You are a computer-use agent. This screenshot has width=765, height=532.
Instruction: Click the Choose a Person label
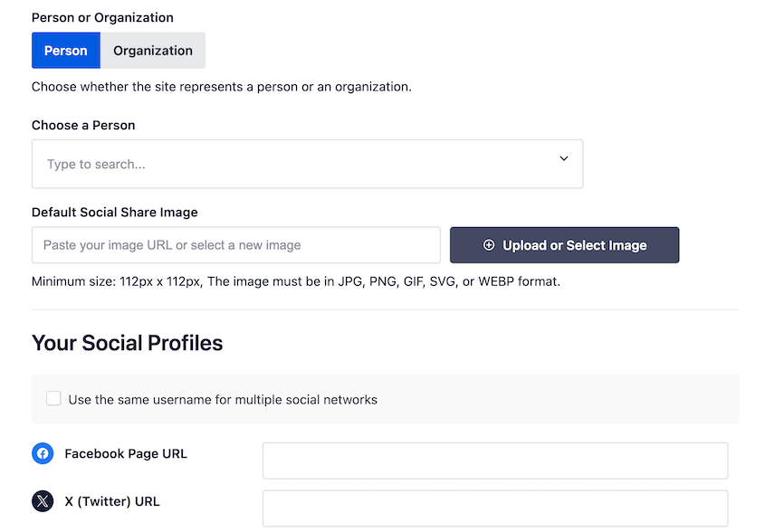83,125
